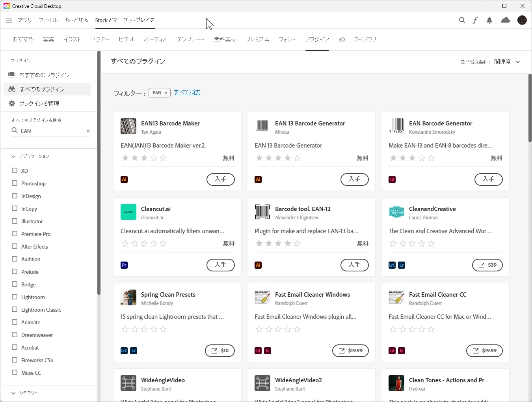The width and height of the screenshot is (532, 402).
Task: Check the Dreamweaver application filter
Action: (15, 335)
